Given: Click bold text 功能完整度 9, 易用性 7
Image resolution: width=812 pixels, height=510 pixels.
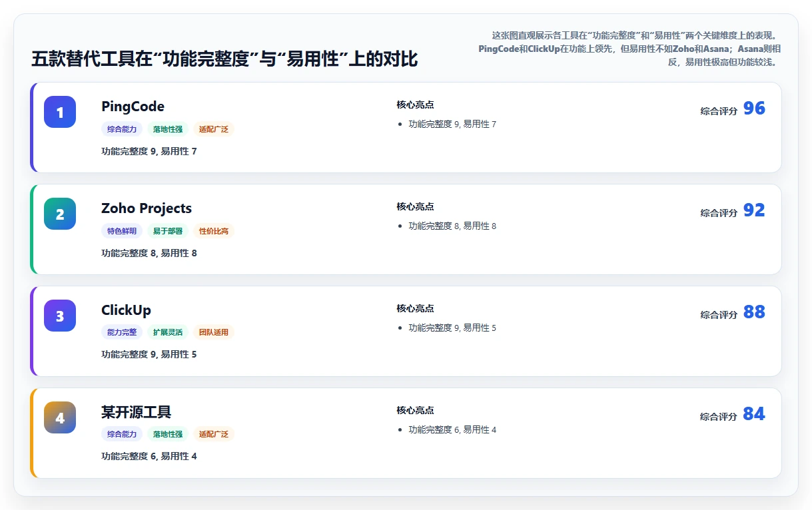Looking at the screenshot, I should (149, 151).
